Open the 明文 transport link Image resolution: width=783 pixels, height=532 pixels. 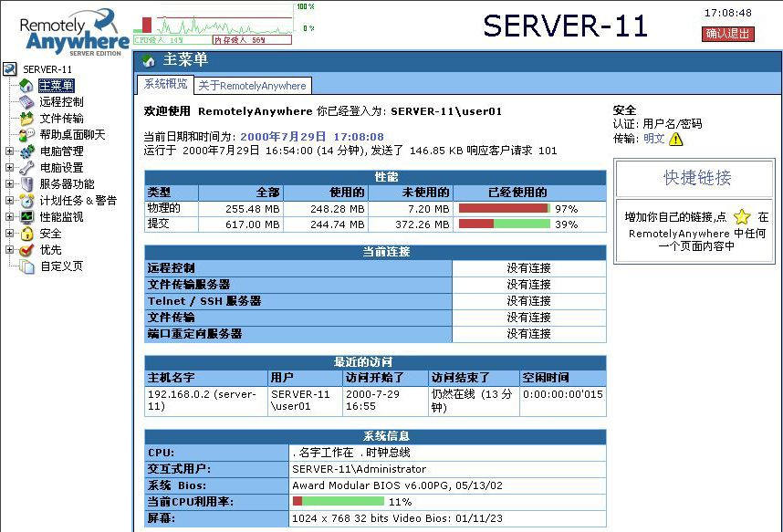point(653,139)
